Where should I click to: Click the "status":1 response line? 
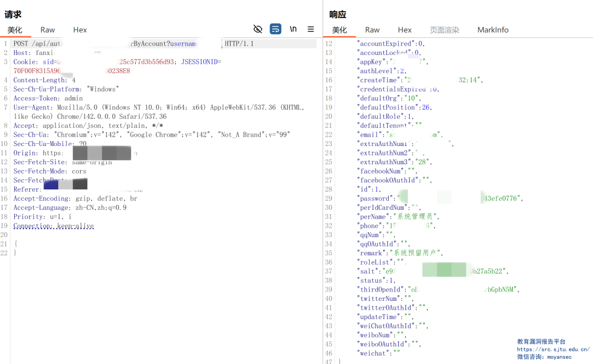[x=376, y=281]
